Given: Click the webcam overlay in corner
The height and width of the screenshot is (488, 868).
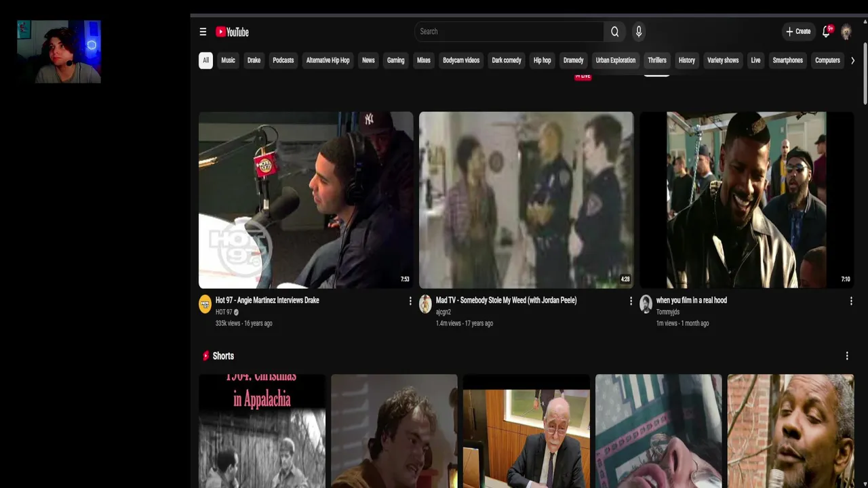Looking at the screenshot, I should [x=59, y=52].
